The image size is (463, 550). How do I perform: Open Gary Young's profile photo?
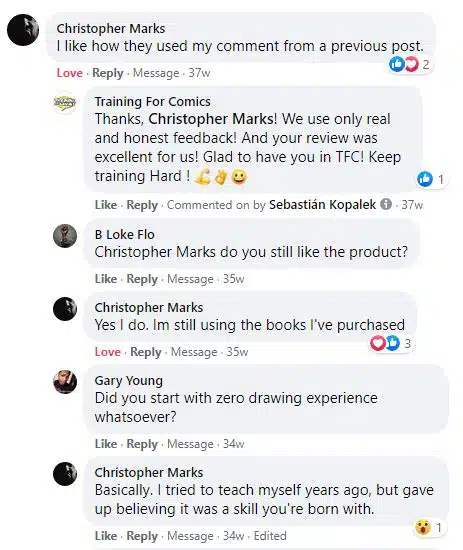(x=65, y=382)
